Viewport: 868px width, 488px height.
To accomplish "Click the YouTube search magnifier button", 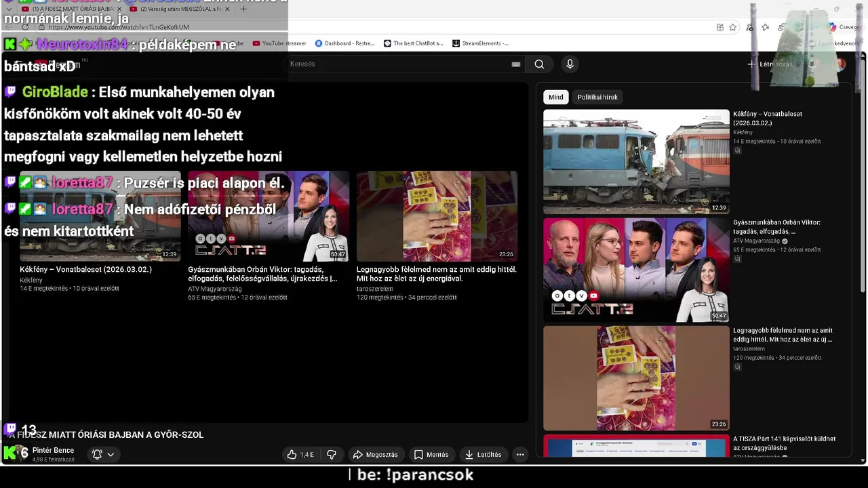I will pos(539,64).
